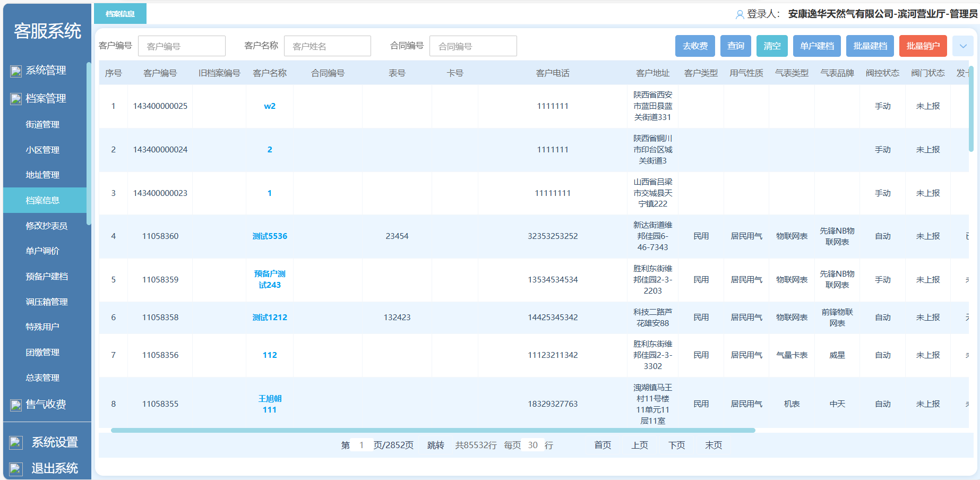Click the 查询 button

pyautogui.click(x=736, y=46)
